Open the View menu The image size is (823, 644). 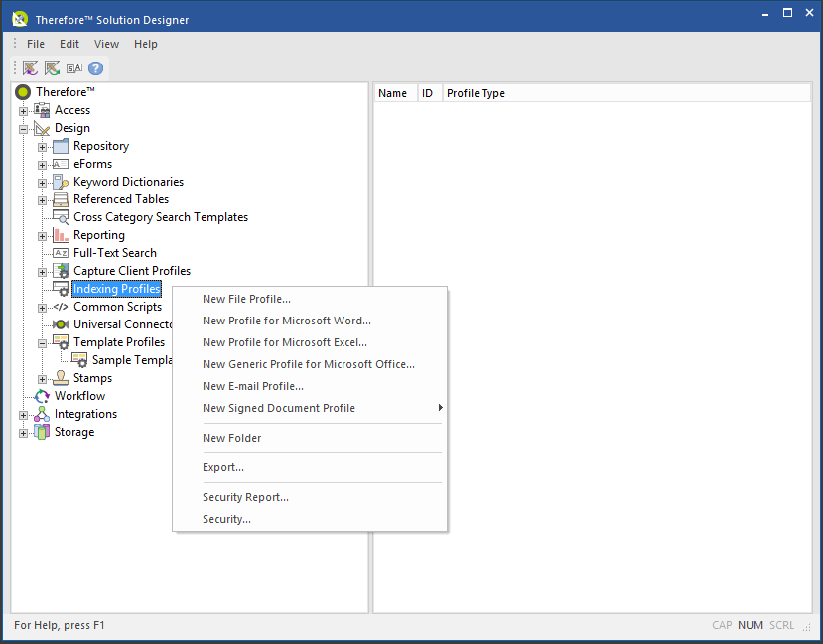[106, 44]
